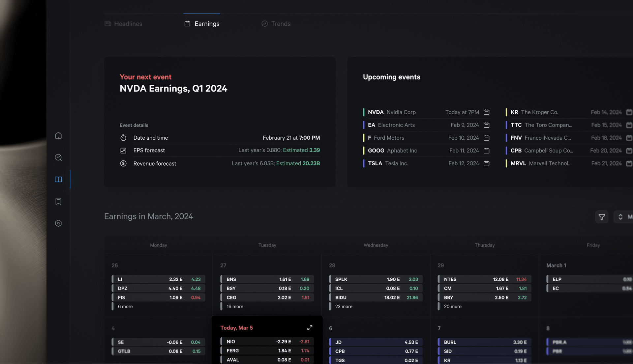This screenshot has width=633, height=364.
Task: Open the KR Kroger Co. event
Action: 534,112
